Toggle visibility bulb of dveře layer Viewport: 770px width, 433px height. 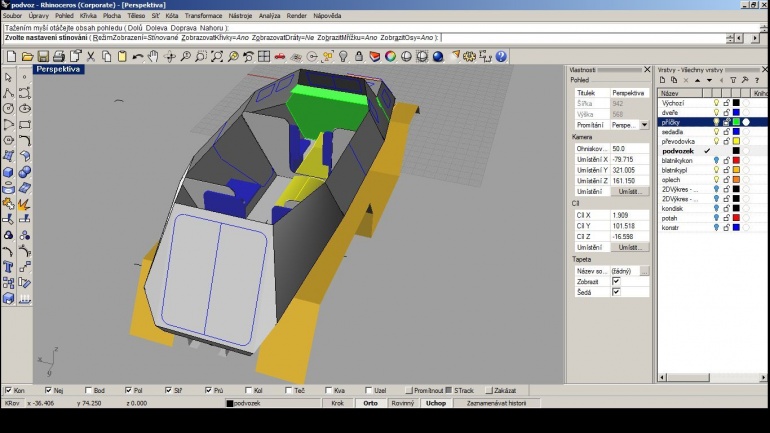tap(716, 112)
